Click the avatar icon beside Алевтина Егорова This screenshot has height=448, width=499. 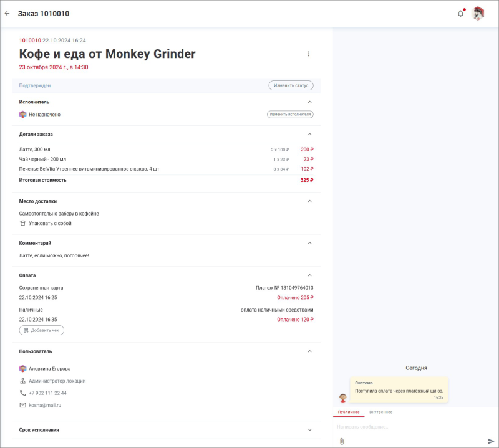tap(22, 369)
